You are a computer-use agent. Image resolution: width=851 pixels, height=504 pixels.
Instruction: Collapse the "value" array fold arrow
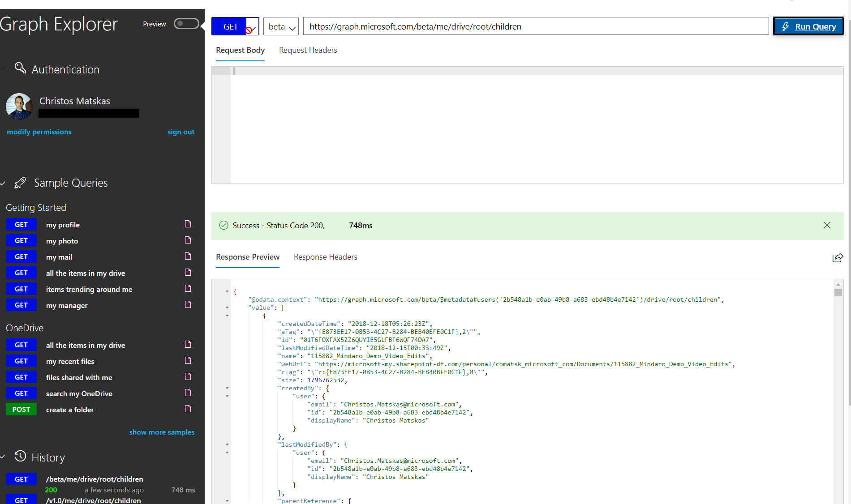pyautogui.click(x=227, y=308)
